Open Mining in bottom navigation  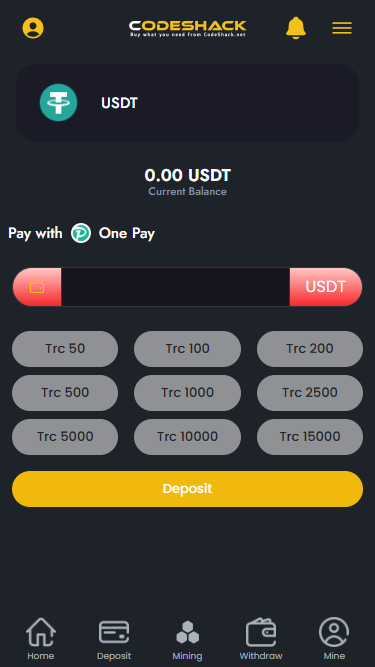[188, 639]
